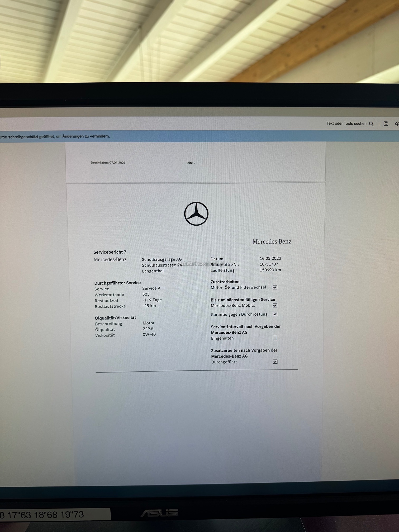Click the blue read-only notification bar

[158, 136]
